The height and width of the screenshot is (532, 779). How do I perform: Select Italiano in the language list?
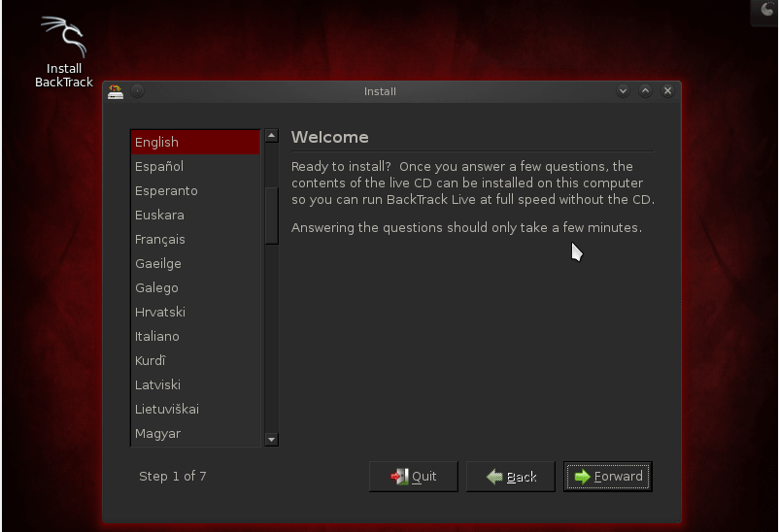195,337
